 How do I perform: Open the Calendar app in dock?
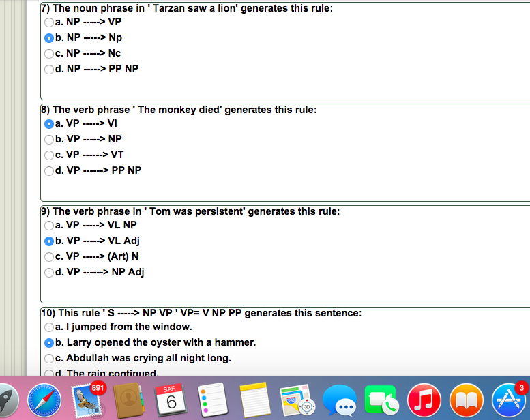pyautogui.click(x=171, y=399)
